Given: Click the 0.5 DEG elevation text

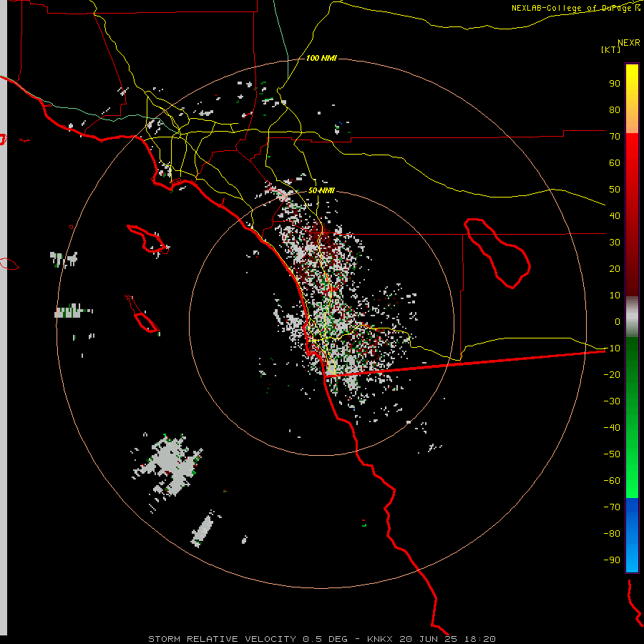Looking at the screenshot, I should (326, 639).
